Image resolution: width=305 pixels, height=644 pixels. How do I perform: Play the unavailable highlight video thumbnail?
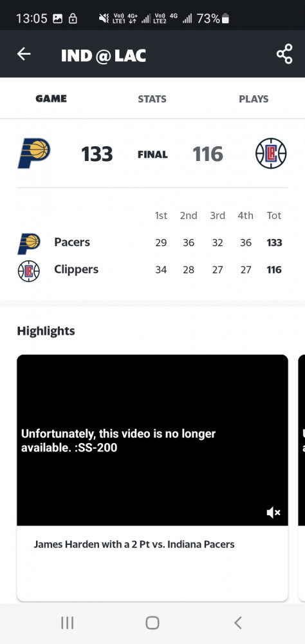[152, 440]
